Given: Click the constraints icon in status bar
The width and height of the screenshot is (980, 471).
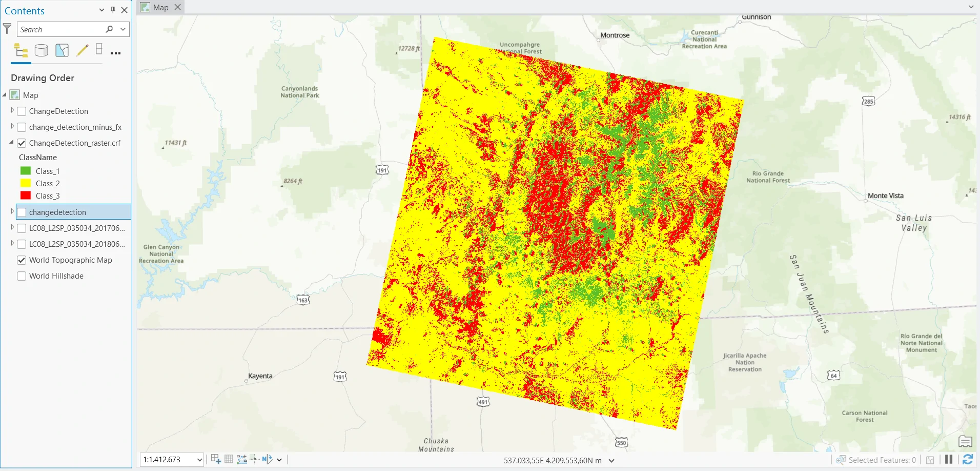Looking at the screenshot, I should point(241,459).
